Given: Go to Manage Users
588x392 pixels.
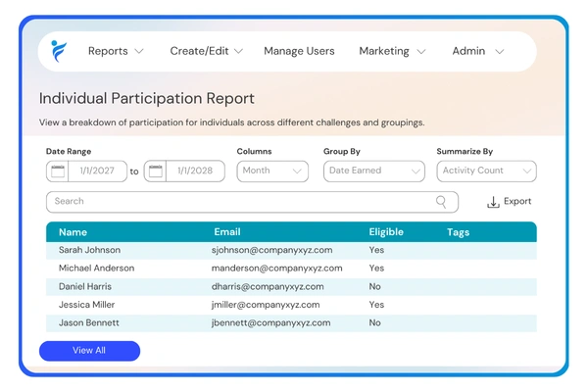Looking at the screenshot, I should 299,51.
